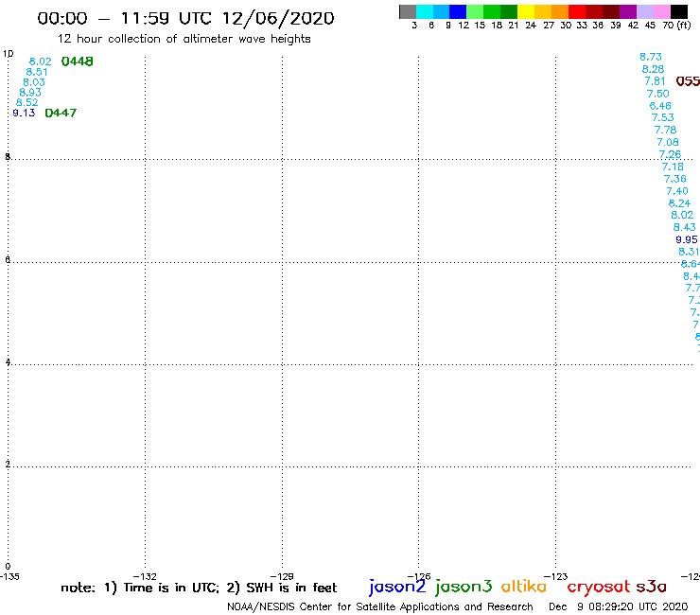Click the -129 longitude axis label

(x=282, y=576)
